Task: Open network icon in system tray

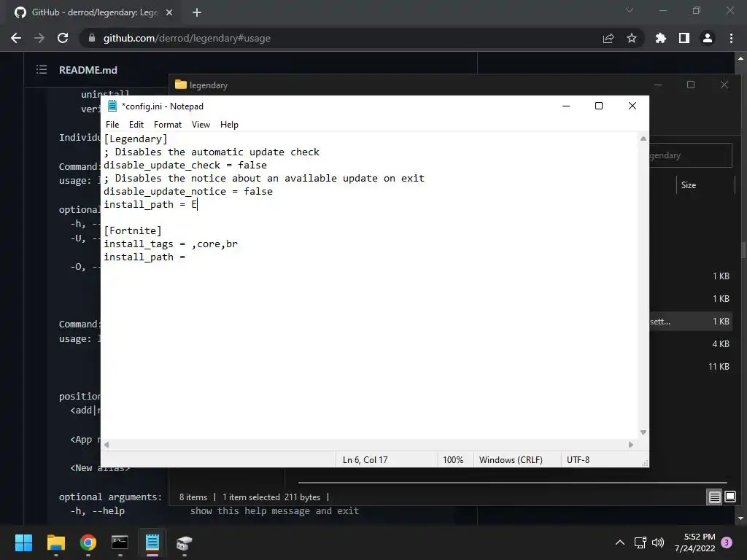Action: pyautogui.click(x=640, y=542)
